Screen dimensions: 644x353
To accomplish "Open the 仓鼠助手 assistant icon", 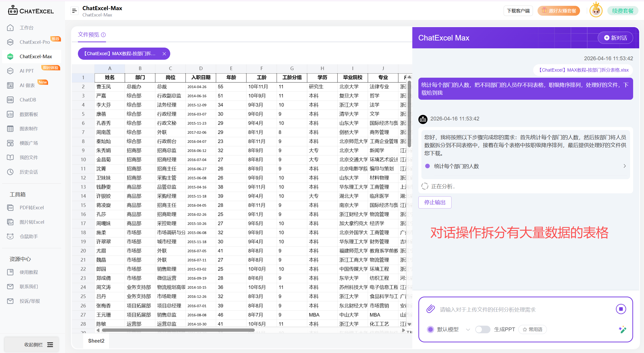I will 10,236.
